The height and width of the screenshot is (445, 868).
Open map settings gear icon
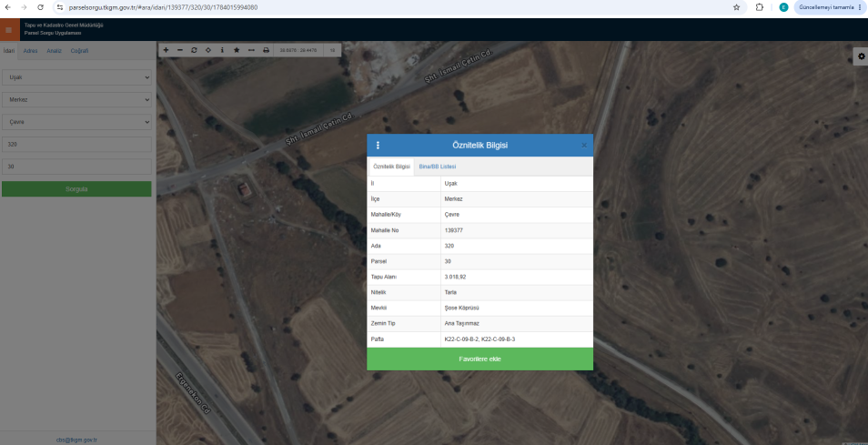[x=861, y=56]
